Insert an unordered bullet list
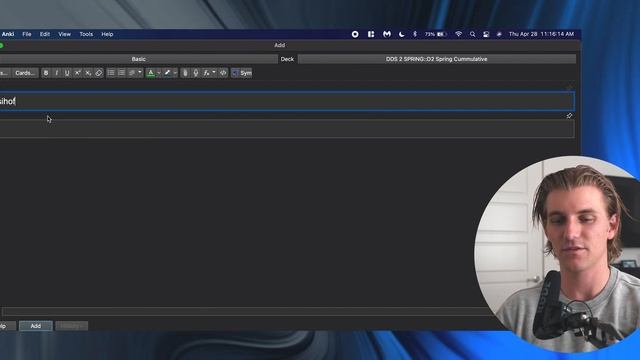This screenshot has width=640, height=360. tap(111, 73)
